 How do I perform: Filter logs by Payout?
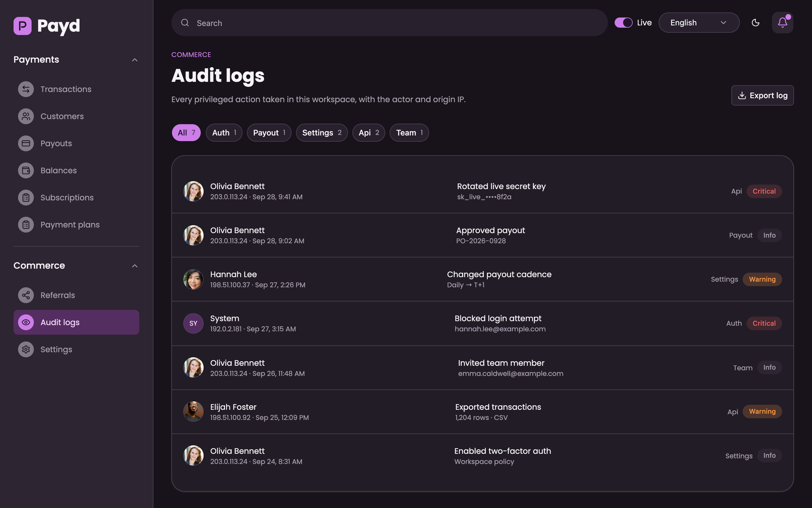[269, 133]
